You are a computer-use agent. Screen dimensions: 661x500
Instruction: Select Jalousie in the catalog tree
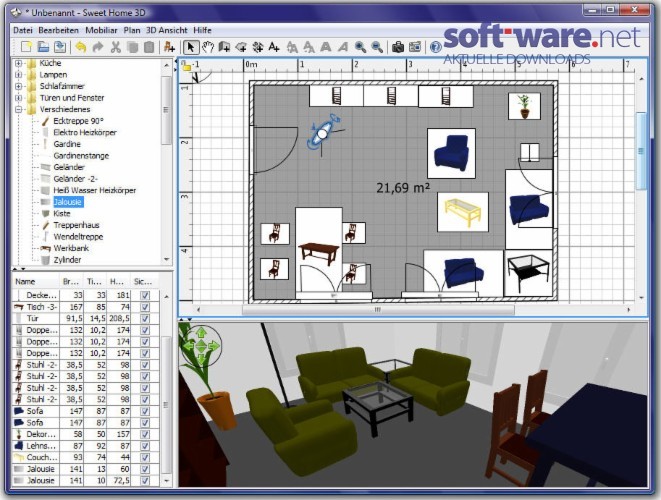click(68, 202)
